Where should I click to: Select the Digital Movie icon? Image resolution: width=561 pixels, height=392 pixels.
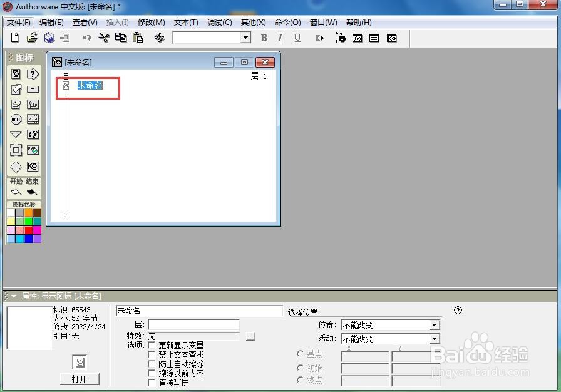click(33, 119)
